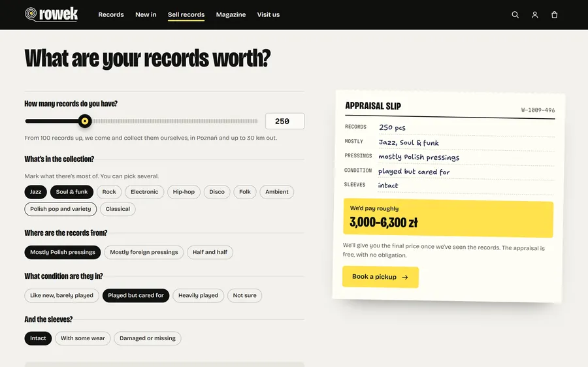588x367 pixels.
Task: Click the arrow on Book a pickup
Action: click(x=404, y=278)
